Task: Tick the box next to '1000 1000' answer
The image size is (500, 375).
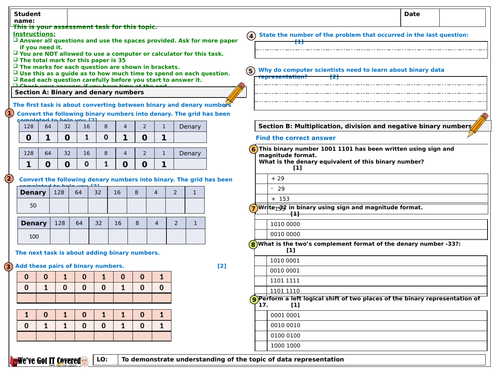Action: coord(261,346)
